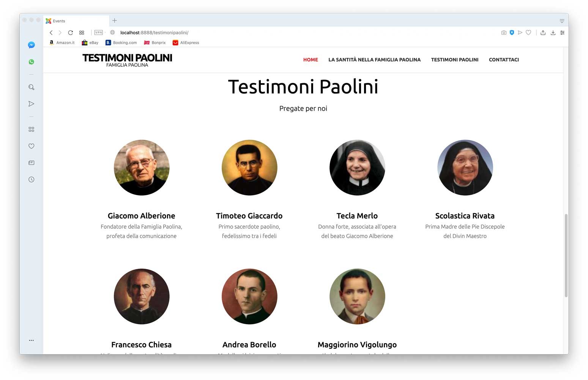Open My Flow from the sidebar
The width and height of the screenshot is (588, 380).
tap(32, 104)
